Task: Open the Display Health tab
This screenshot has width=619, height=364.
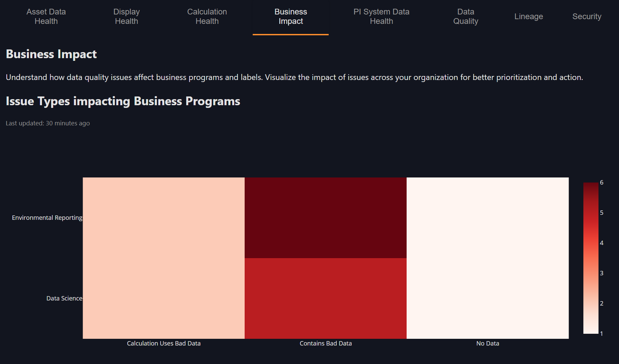Action: click(126, 16)
